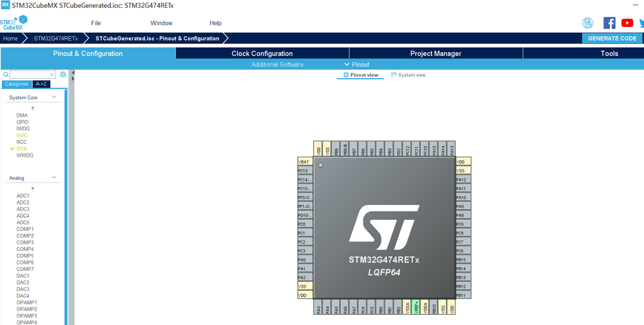The height and width of the screenshot is (325, 644).
Task: Click the ST 10-year anniversary badge icon
Action: tap(588, 23)
